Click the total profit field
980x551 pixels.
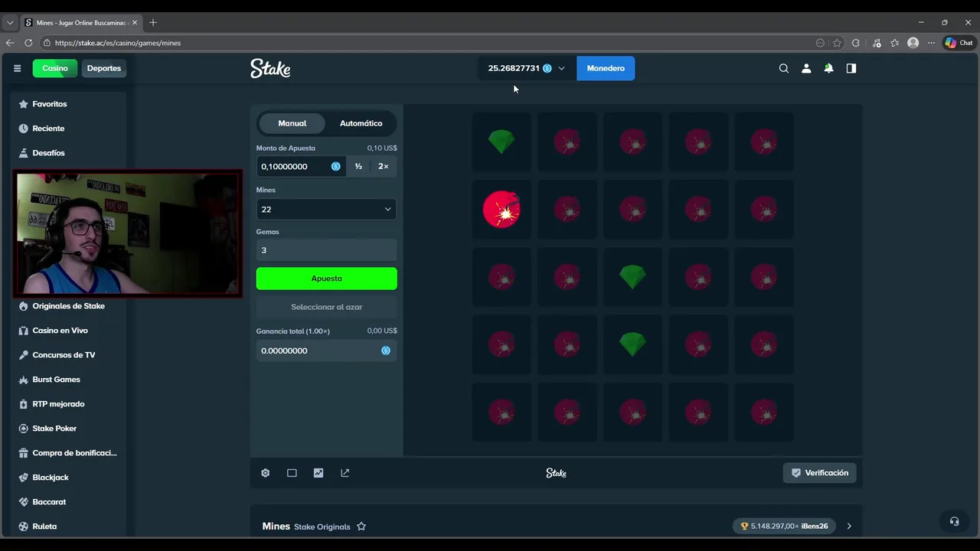click(326, 350)
